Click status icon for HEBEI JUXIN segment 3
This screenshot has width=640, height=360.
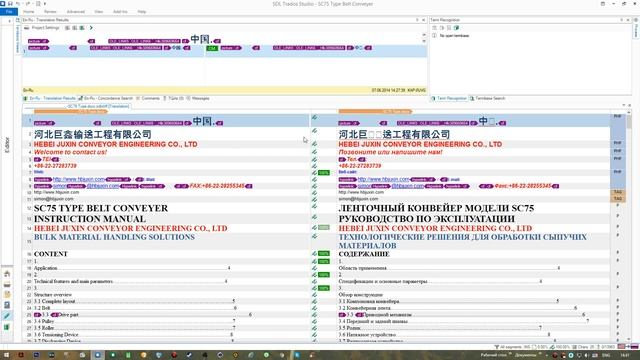(x=314, y=144)
